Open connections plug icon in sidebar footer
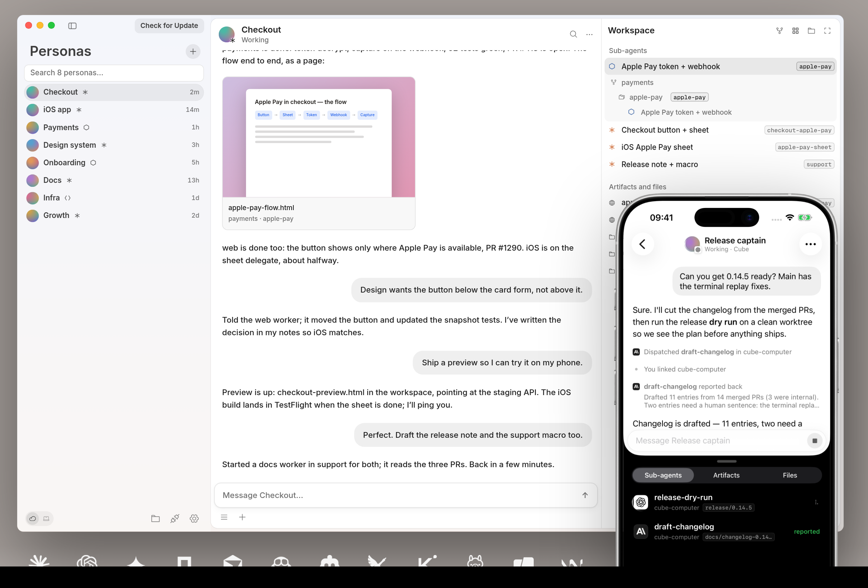868x588 pixels. [x=175, y=518]
